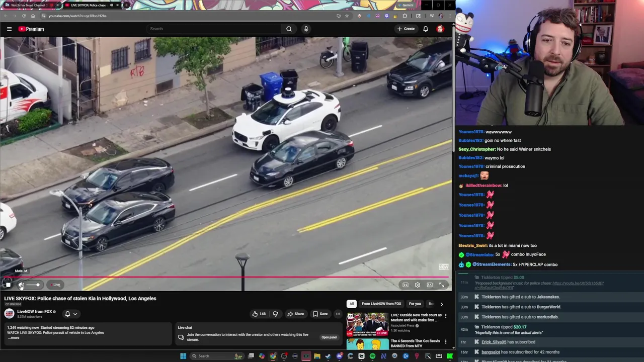Open Beavis banned from MTV video thumbnail
Viewport: 644px width, 362px height.
(367, 344)
